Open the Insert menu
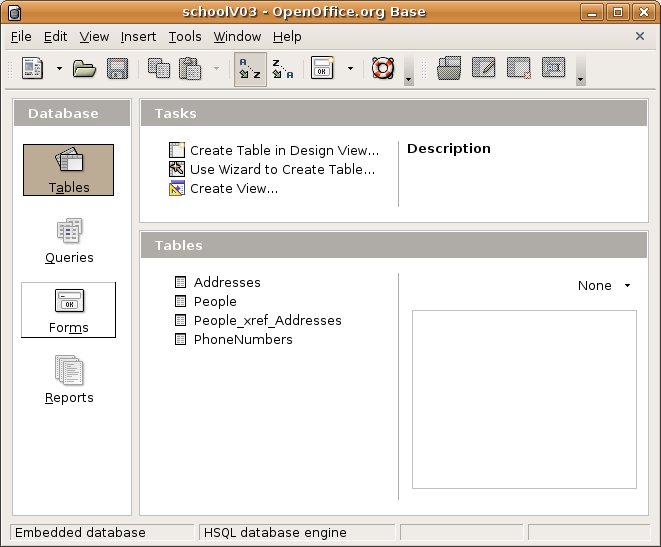 click(138, 37)
